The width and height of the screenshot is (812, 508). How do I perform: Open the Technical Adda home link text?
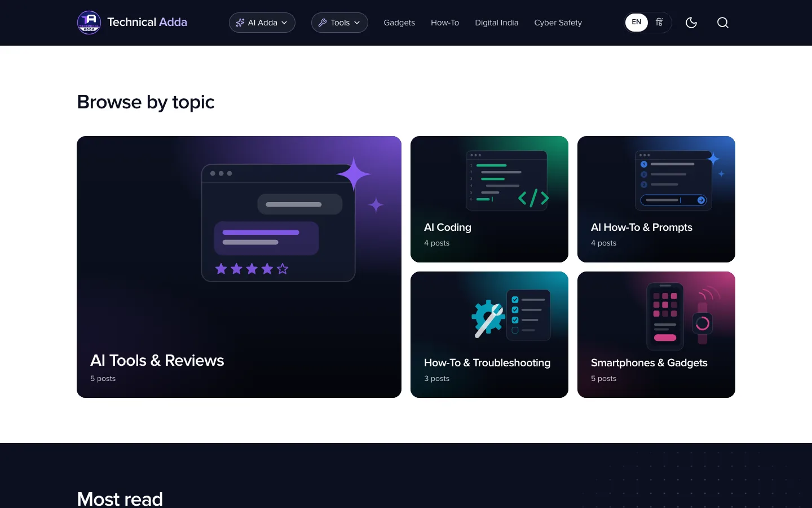pos(147,23)
